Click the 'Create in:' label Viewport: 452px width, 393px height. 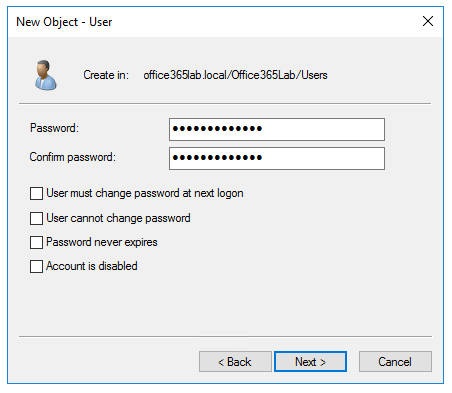click(106, 75)
